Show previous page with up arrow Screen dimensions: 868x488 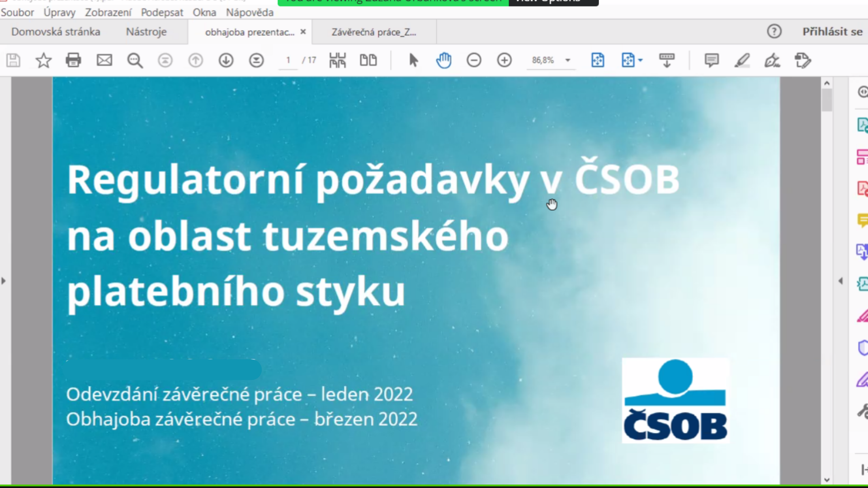pos(195,60)
